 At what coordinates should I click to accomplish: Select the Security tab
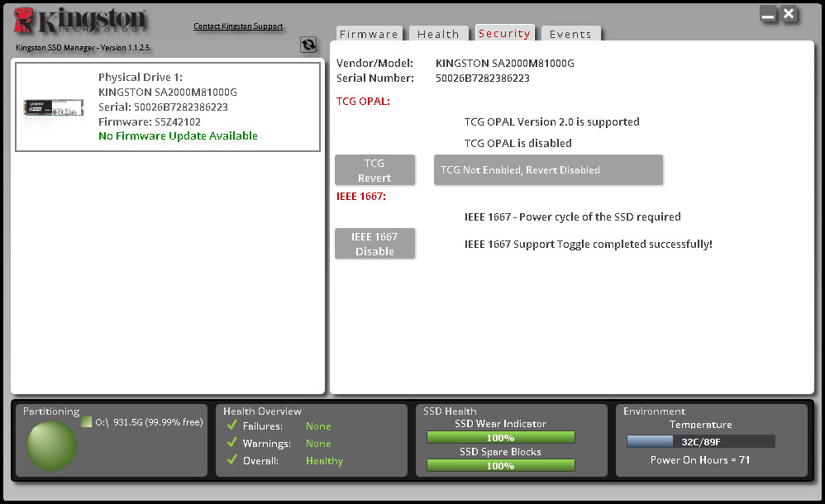click(504, 33)
